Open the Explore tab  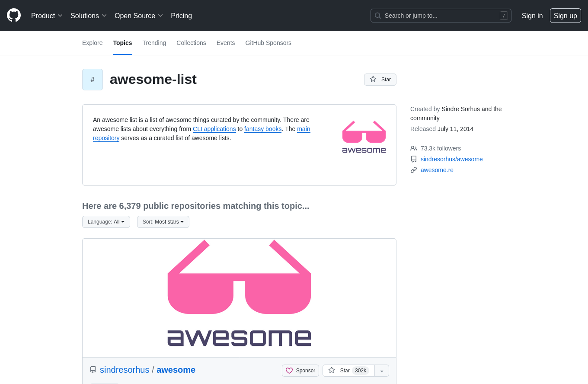click(x=93, y=43)
